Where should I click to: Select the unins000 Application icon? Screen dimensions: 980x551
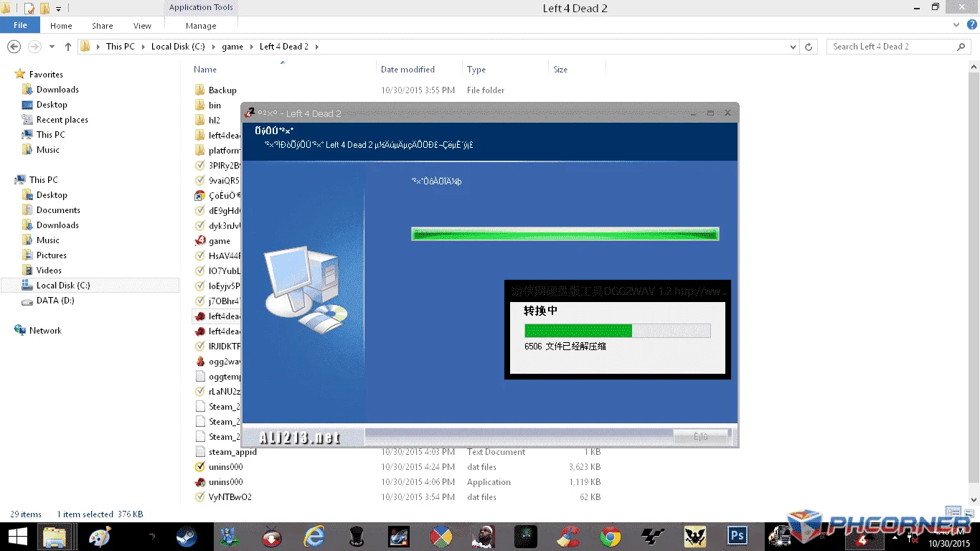(200, 482)
